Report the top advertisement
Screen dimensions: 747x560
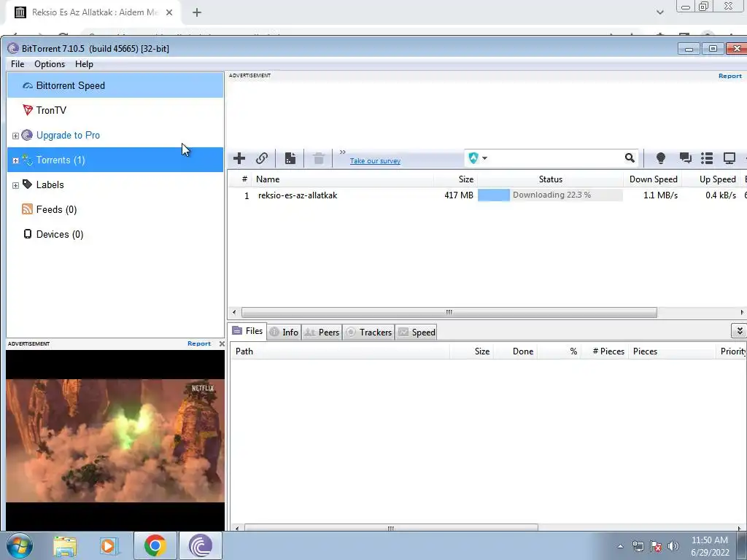click(729, 76)
